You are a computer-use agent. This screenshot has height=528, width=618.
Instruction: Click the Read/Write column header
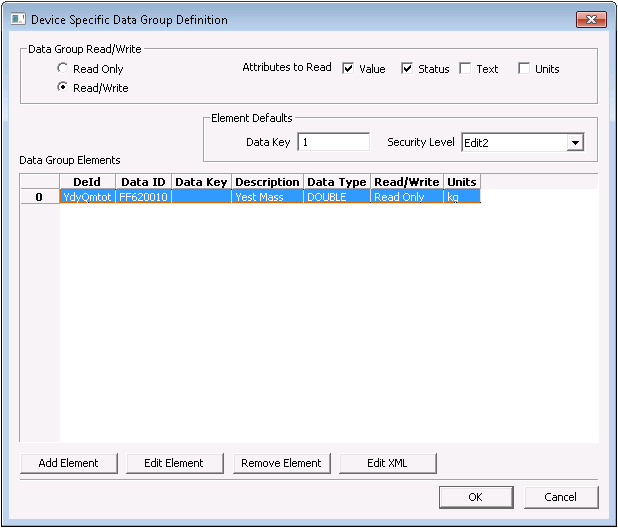(407, 182)
